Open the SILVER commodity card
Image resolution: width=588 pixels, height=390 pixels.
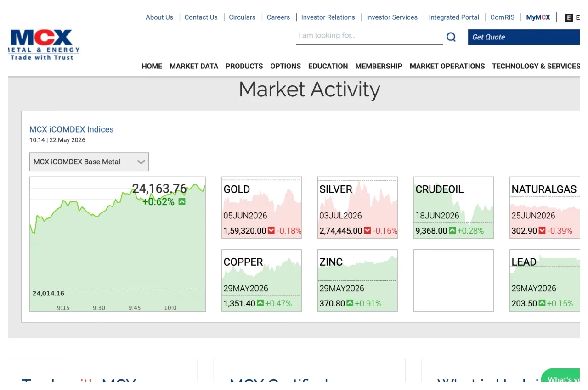(x=357, y=207)
